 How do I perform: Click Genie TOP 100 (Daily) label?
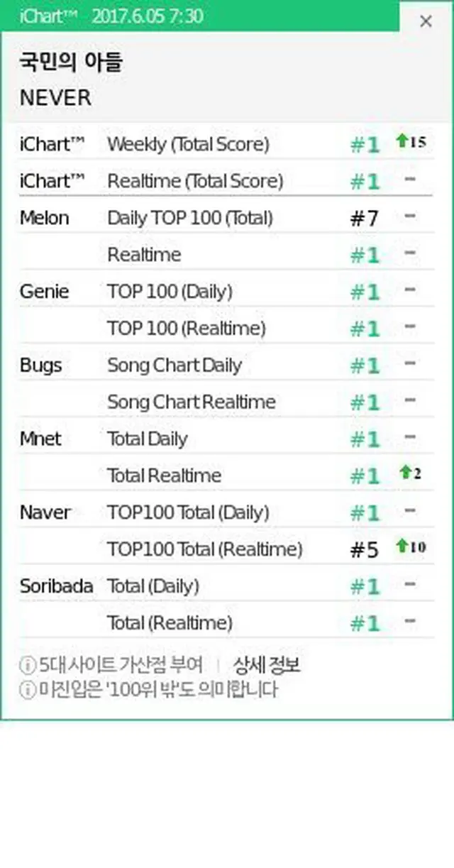pyautogui.click(x=170, y=292)
